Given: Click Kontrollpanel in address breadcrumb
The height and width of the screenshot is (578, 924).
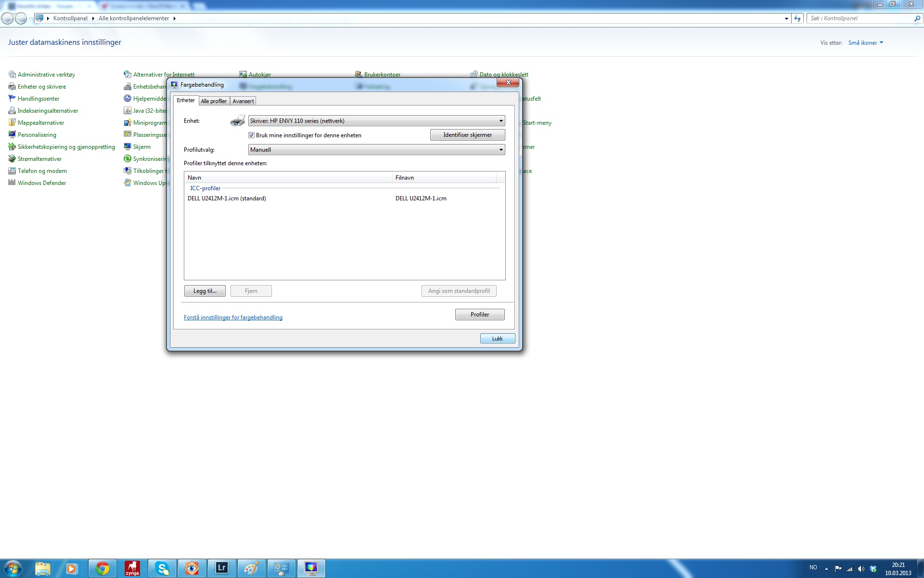Looking at the screenshot, I should click(x=70, y=18).
